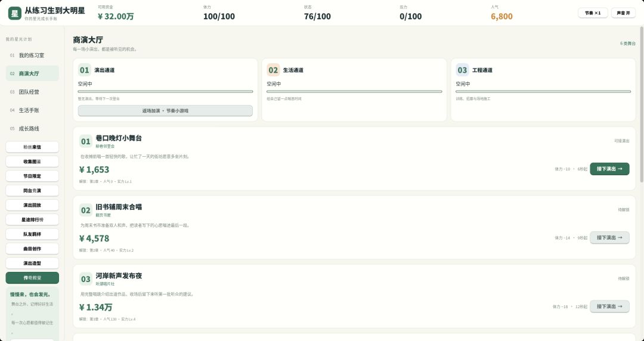Viewport: 644px width, 341px height.
Task: Click the 人气 6,800 value
Action: pos(501,17)
